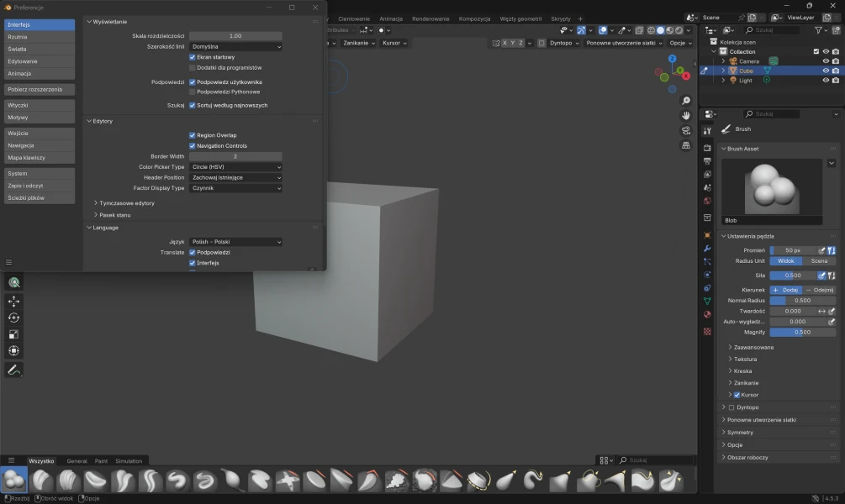
Task: Select the Annotate pencil tool
Action: [13, 370]
